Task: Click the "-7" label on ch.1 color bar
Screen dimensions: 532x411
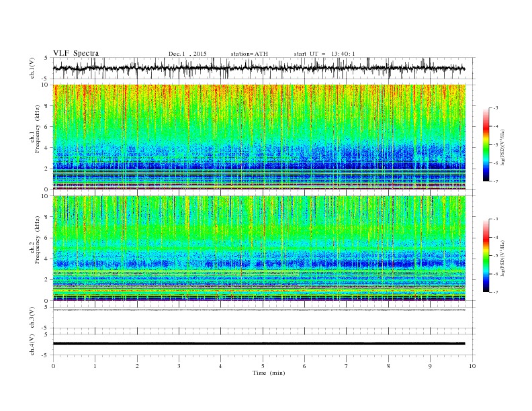Action: point(495,181)
